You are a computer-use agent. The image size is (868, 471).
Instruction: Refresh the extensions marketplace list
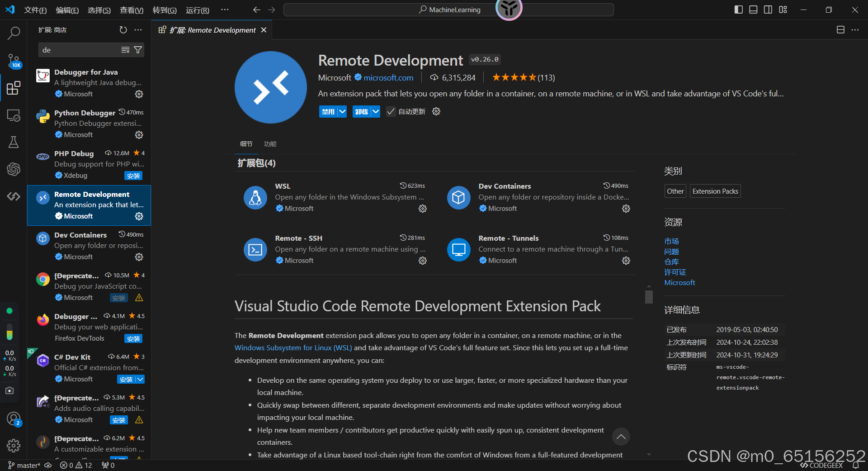[x=123, y=30]
